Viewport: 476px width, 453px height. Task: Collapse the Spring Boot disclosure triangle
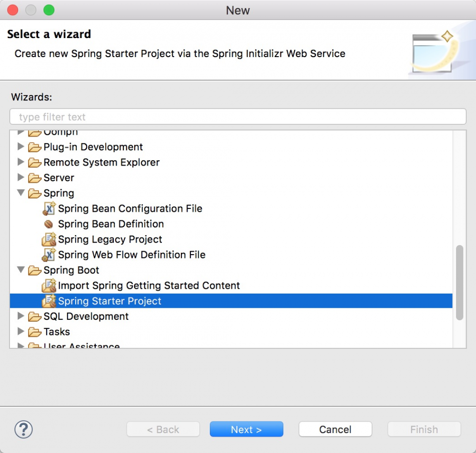coord(21,270)
